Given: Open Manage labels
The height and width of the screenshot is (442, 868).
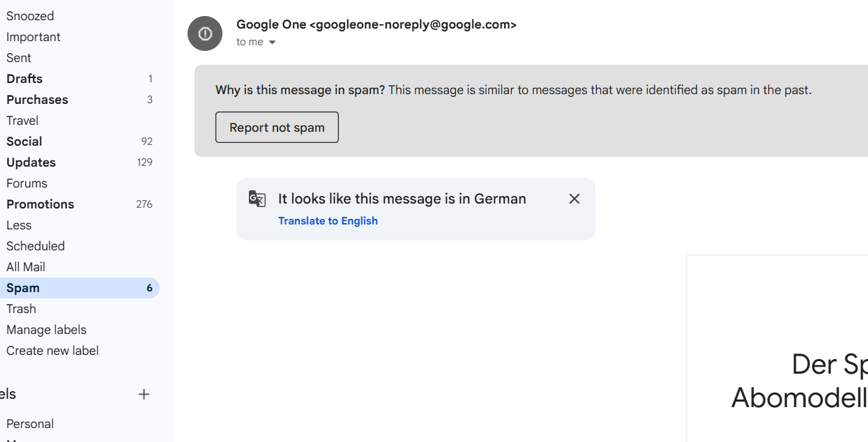Looking at the screenshot, I should point(46,329).
